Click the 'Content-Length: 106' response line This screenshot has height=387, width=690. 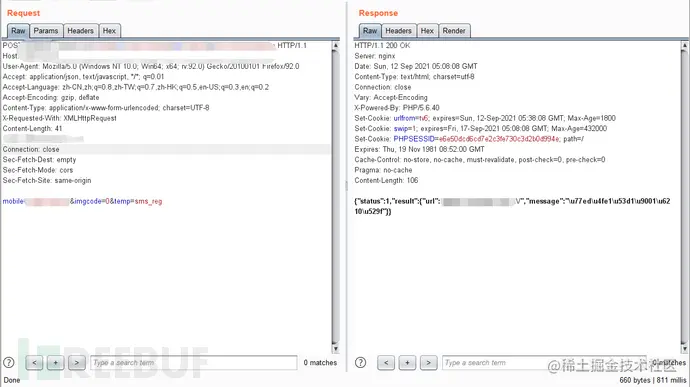pos(386,181)
